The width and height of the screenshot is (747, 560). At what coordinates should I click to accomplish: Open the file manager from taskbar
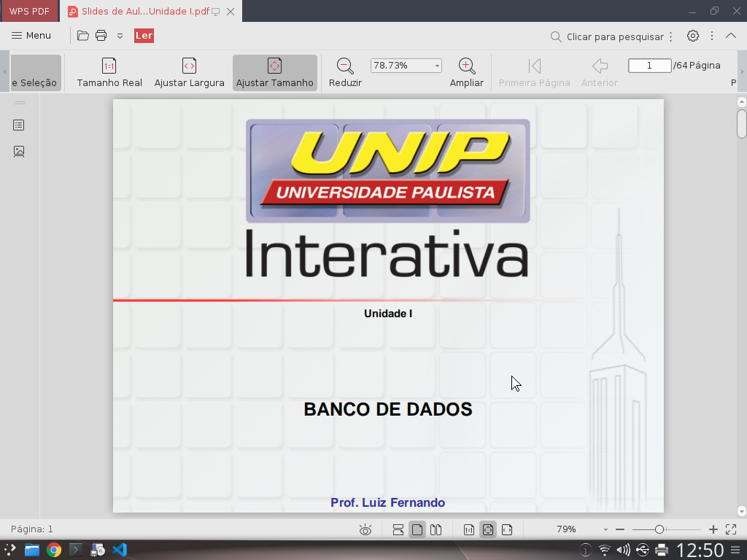[x=32, y=550]
